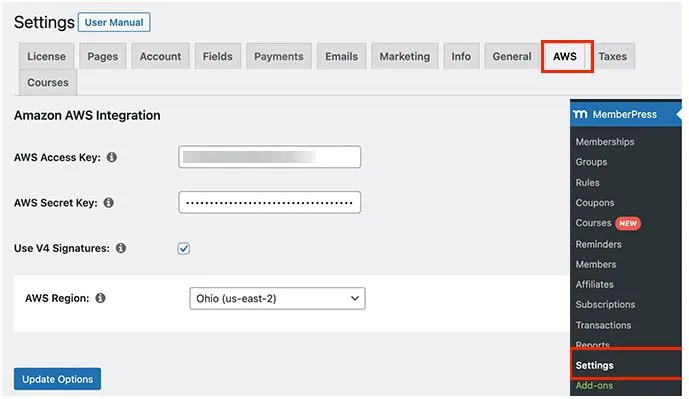Viewport: 689px width, 399px height.
Task: Switch to the Account tab
Action: 160,56
